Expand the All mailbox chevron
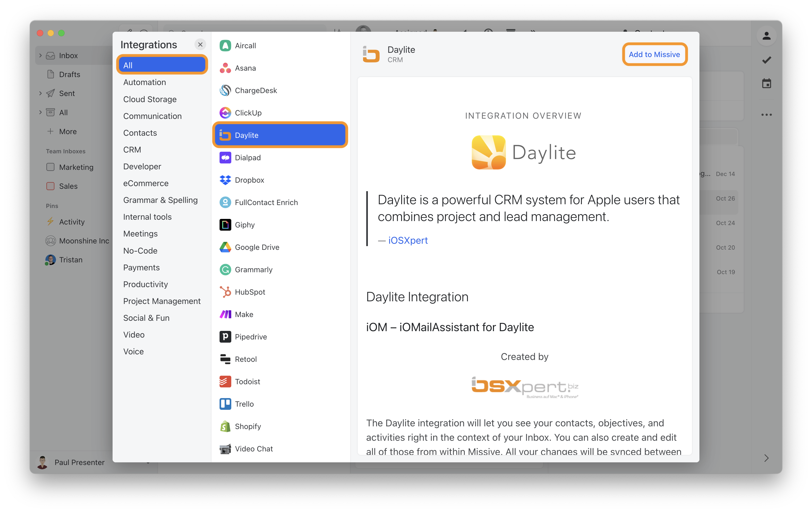The height and width of the screenshot is (513, 812). click(41, 112)
